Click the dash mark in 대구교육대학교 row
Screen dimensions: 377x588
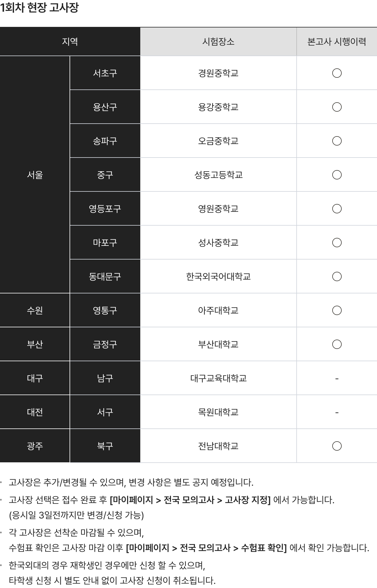point(337,378)
